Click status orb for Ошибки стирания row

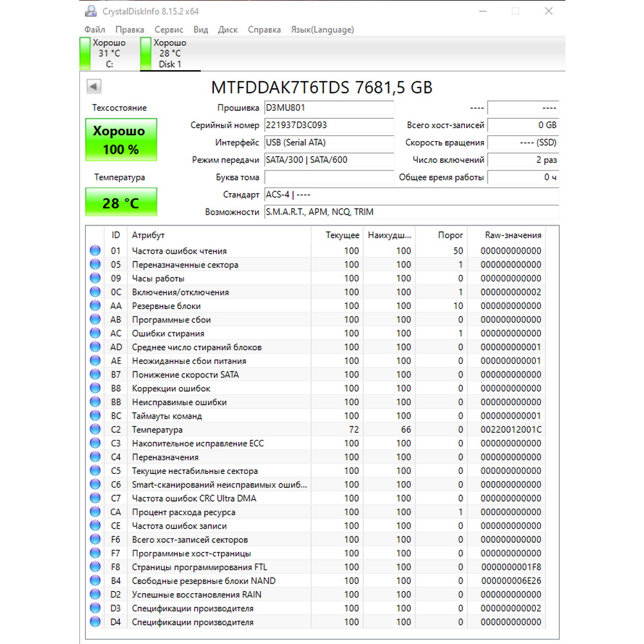click(95, 333)
